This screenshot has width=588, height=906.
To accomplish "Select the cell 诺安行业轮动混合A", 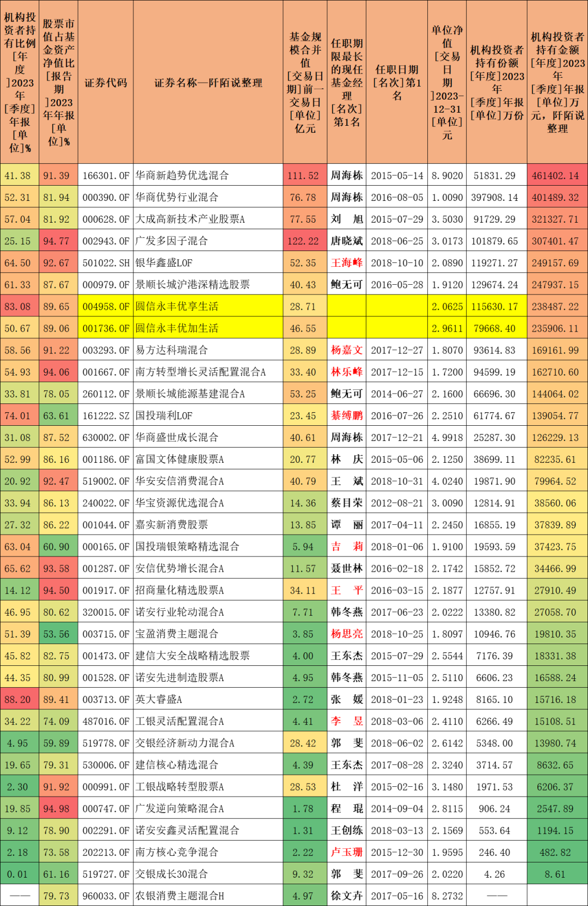I will click(208, 612).
